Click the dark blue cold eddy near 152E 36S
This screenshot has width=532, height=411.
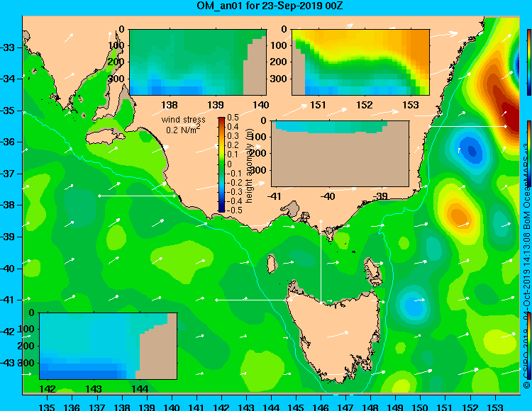point(472,150)
